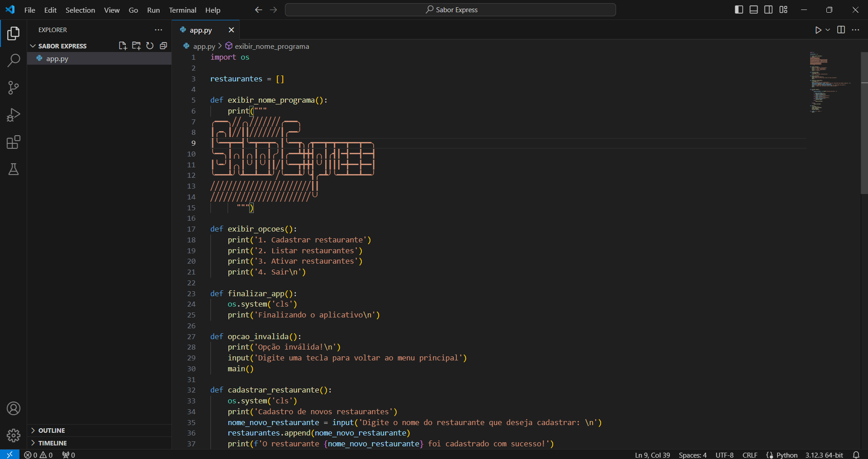Expand the OUTLINE section
Image resolution: width=868 pixels, height=459 pixels.
(x=100, y=431)
